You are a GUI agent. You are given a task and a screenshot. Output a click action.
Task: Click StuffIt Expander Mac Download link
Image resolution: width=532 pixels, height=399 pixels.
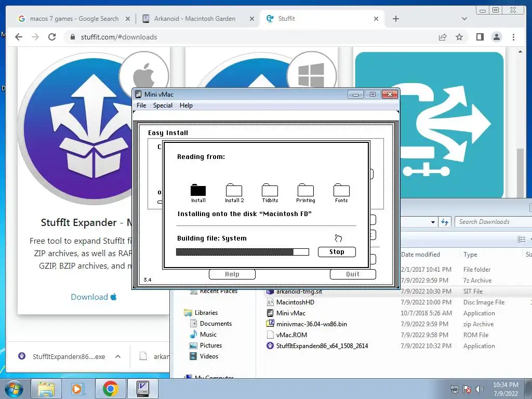(94, 297)
